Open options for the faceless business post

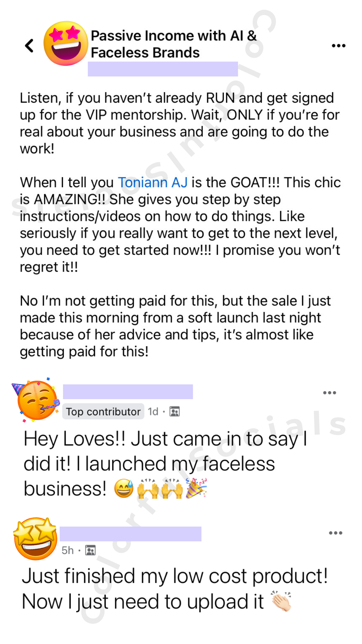coord(329,393)
